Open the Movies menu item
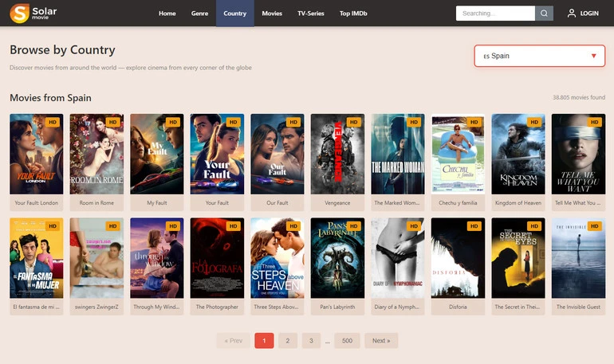Viewport: 614px width, 364px height. click(x=272, y=14)
